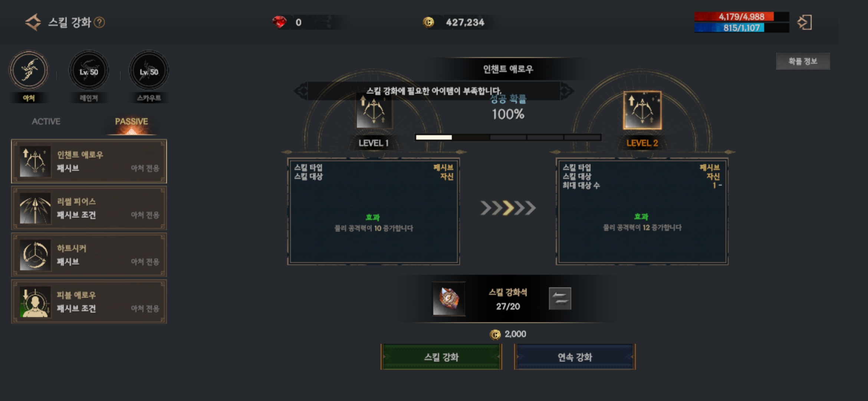Switch to the ACTIVE skills tab
Viewport: 868px width, 401px height.
click(x=46, y=121)
